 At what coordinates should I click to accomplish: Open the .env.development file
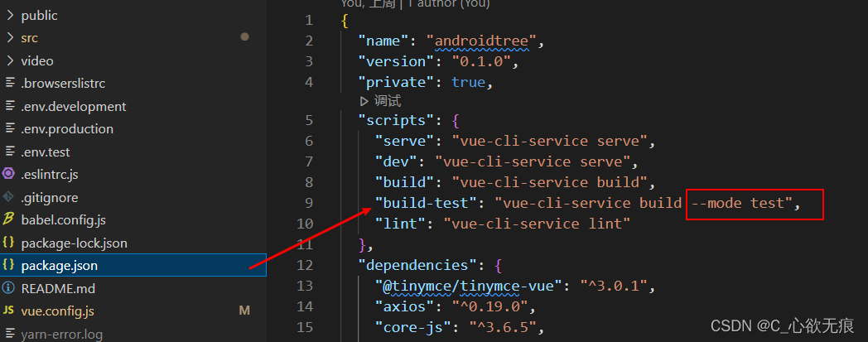73,106
